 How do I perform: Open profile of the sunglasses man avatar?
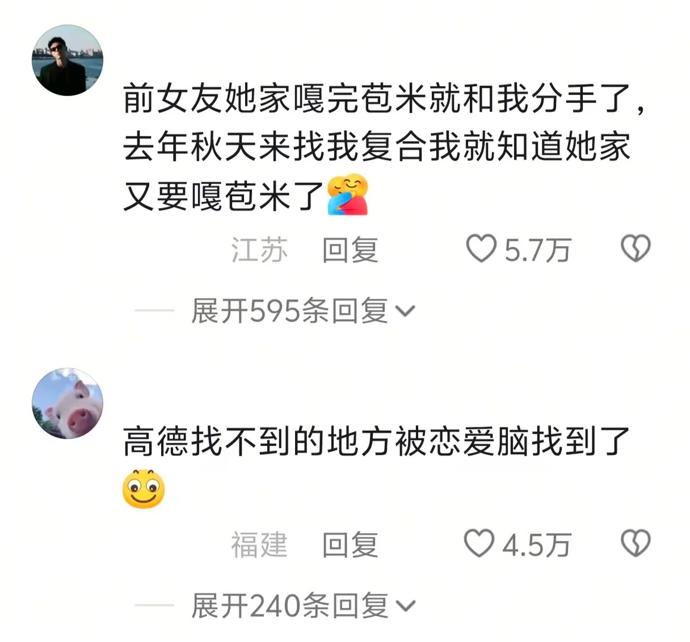(67, 60)
